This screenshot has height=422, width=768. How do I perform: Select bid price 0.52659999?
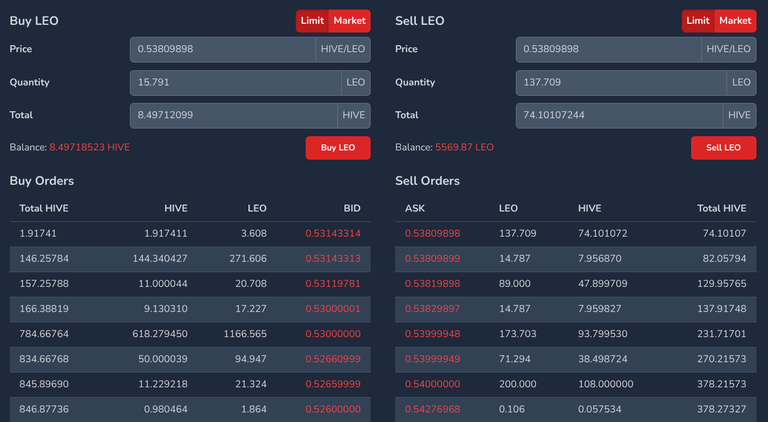[x=333, y=384]
